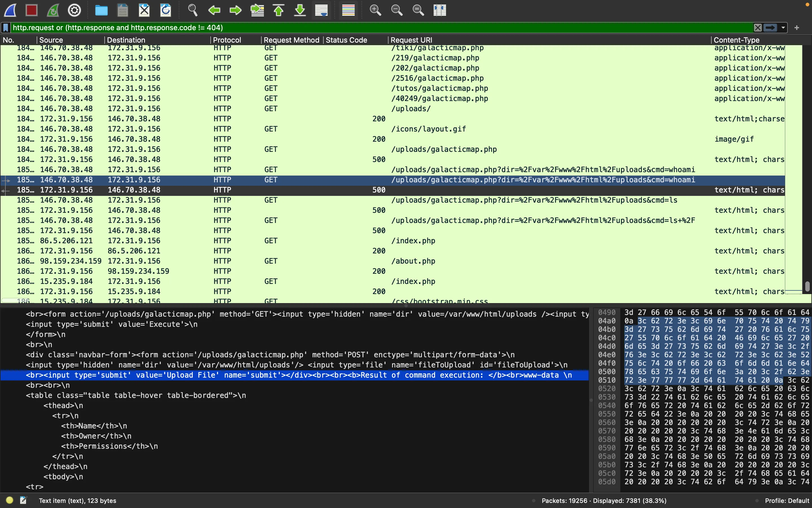Sort by the Protocol column header

point(235,40)
